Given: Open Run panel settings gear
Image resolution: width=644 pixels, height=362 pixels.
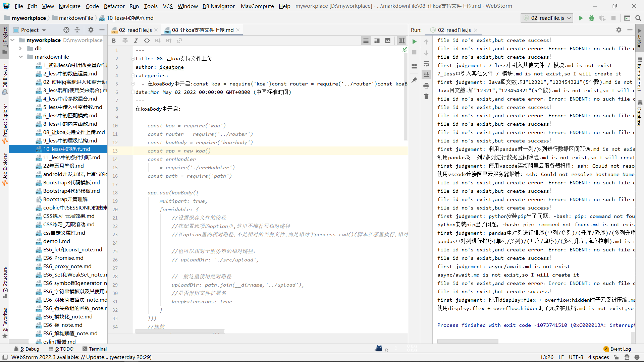Looking at the screenshot, I should tap(619, 30).
